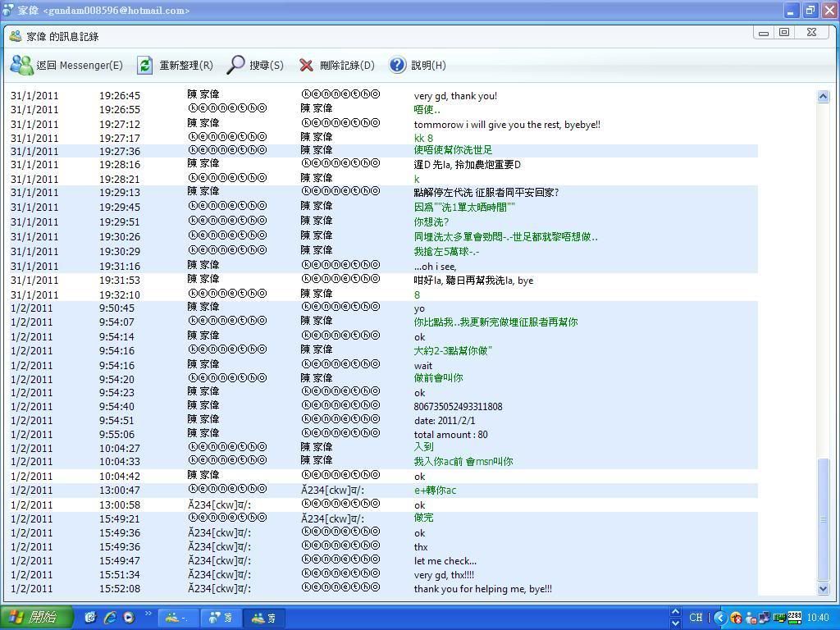Launch Windows Media Player quick launch icon
Screen dimensions: 840x630
click(129, 618)
